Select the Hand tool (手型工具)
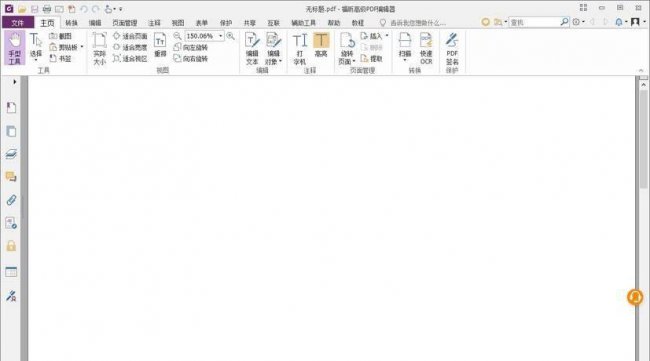650x361 pixels. 15,48
